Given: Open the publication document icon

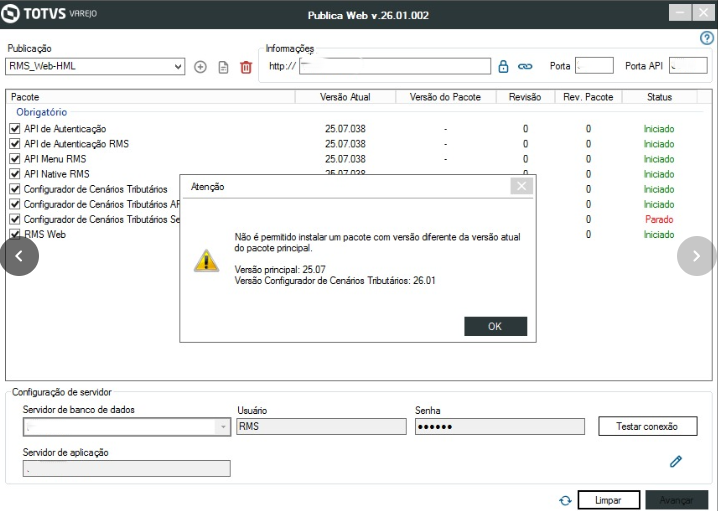Looking at the screenshot, I should tap(223, 67).
